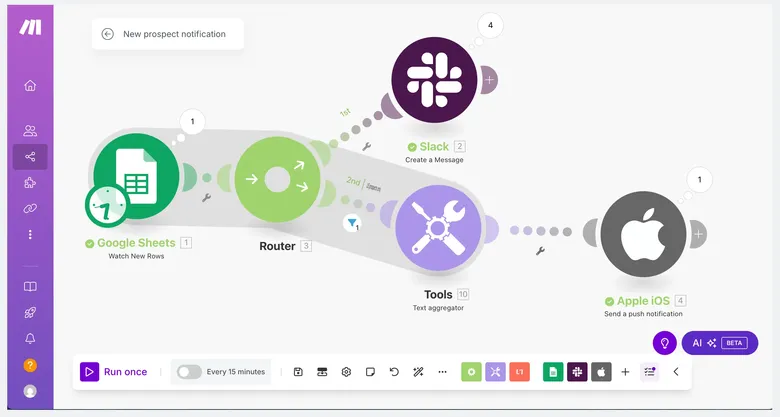The width and height of the screenshot is (780, 417).
Task: Open the 'Every 15 minutes' schedule setting
Action: pos(236,372)
